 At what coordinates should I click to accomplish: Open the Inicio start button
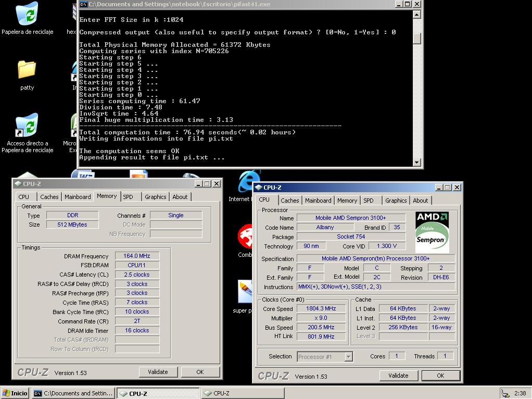coord(15,393)
